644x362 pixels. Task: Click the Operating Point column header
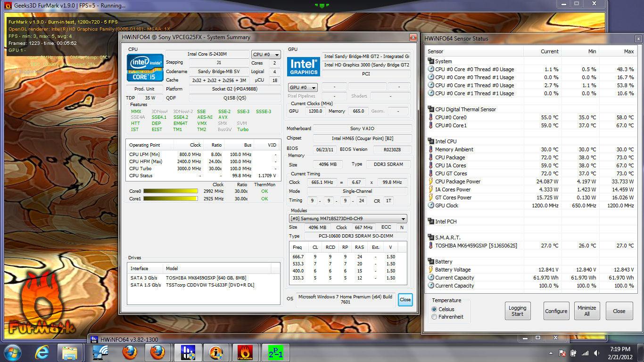point(150,145)
